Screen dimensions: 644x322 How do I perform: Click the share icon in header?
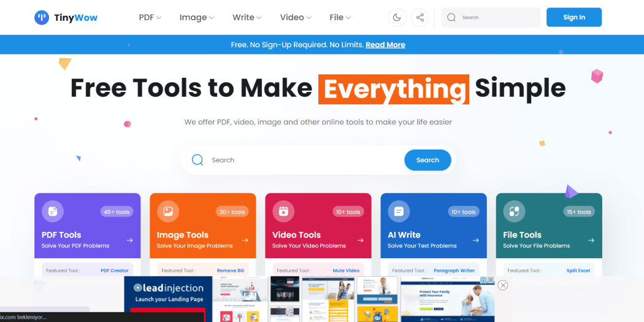coord(420,17)
